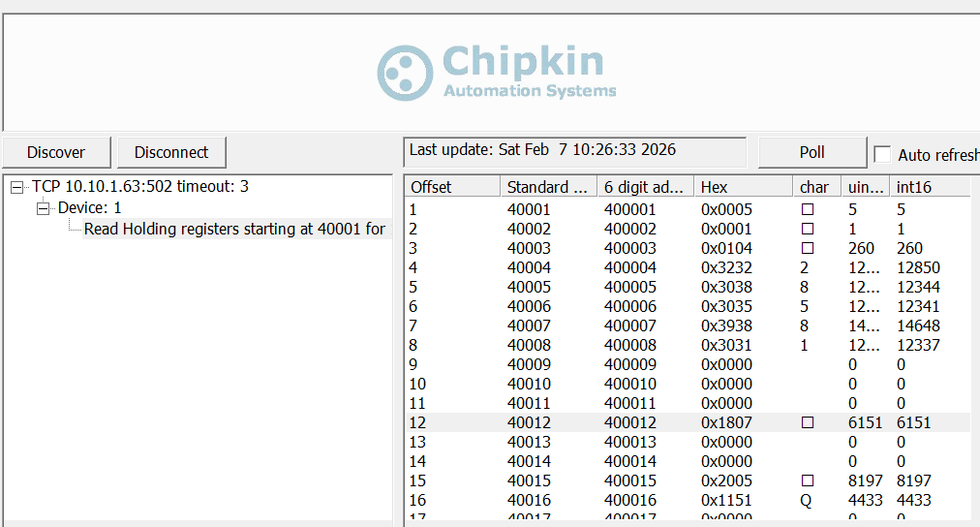Viewport: 980px width, 527px height.
Task: Click hex value 0x3938
Action: tap(726, 325)
